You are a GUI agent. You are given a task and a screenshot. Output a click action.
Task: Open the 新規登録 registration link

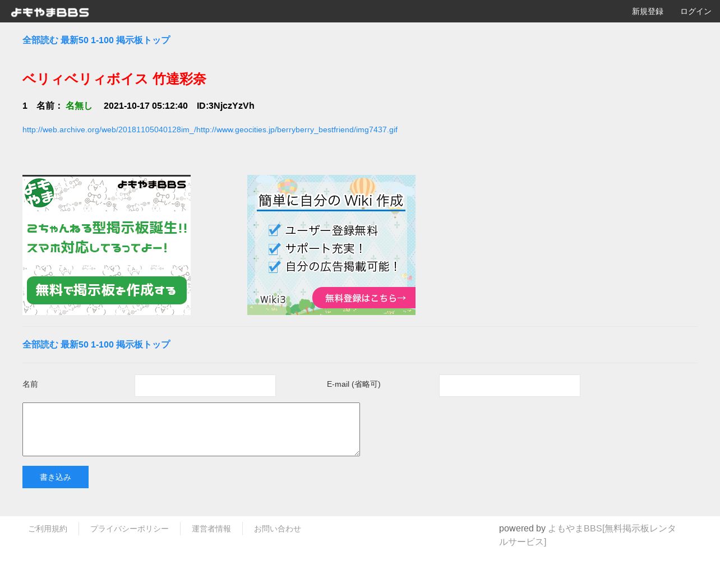(x=647, y=11)
